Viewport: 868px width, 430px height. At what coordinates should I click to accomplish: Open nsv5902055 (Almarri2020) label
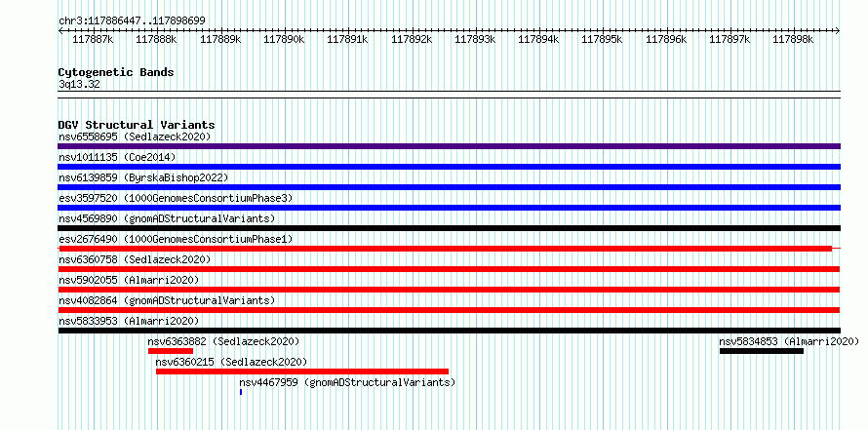(x=129, y=280)
